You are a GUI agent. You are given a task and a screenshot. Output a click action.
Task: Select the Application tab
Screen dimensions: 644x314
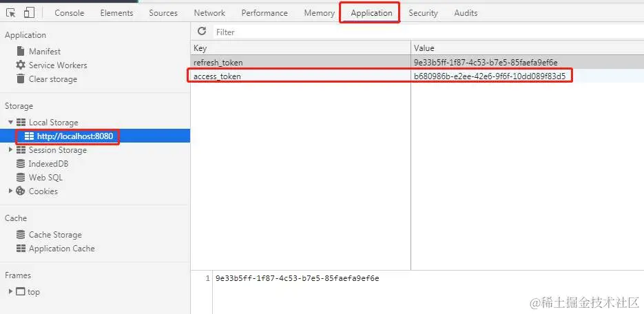tap(371, 12)
